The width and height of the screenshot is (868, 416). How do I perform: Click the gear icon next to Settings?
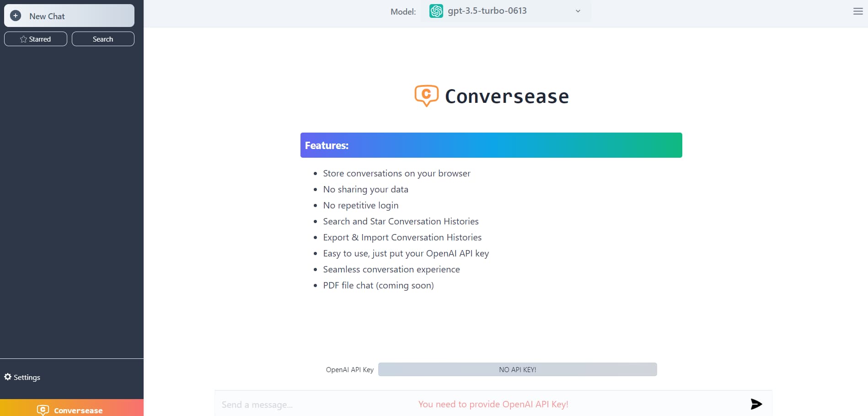8,377
